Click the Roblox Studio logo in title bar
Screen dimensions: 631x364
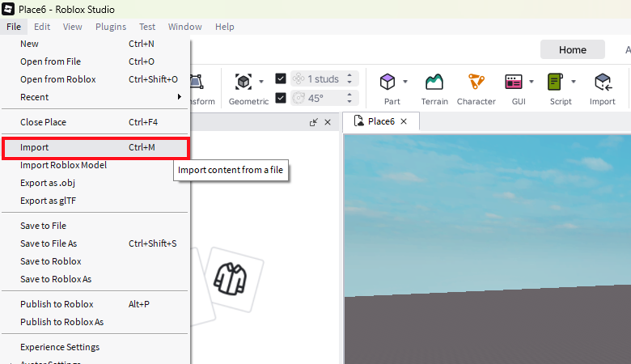[x=8, y=10]
